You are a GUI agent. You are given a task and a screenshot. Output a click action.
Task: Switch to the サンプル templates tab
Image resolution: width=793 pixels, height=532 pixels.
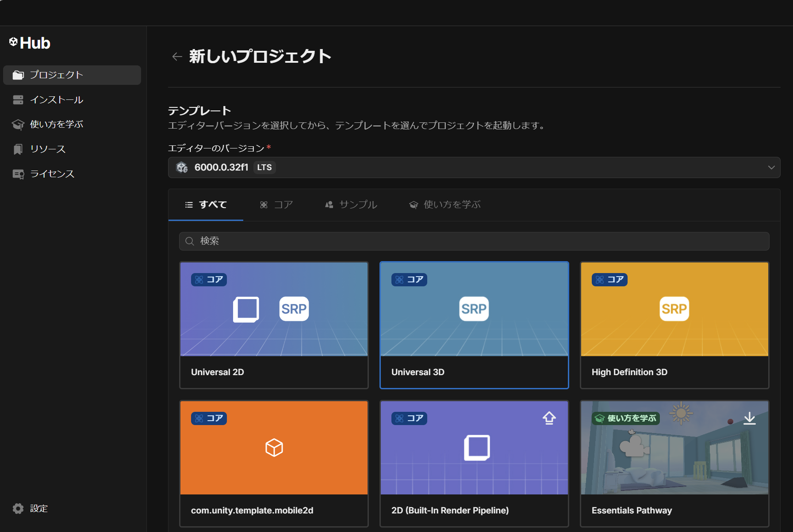click(351, 205)
